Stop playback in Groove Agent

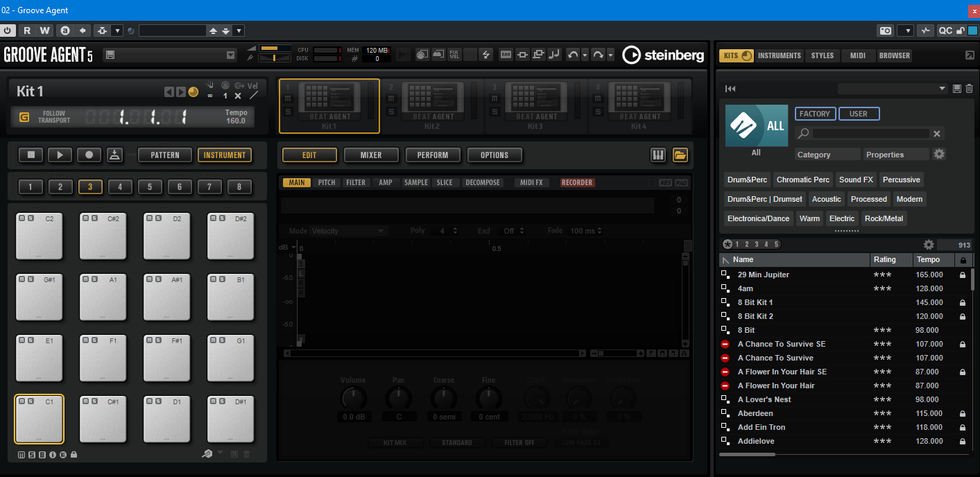click(x=31, y=155)
